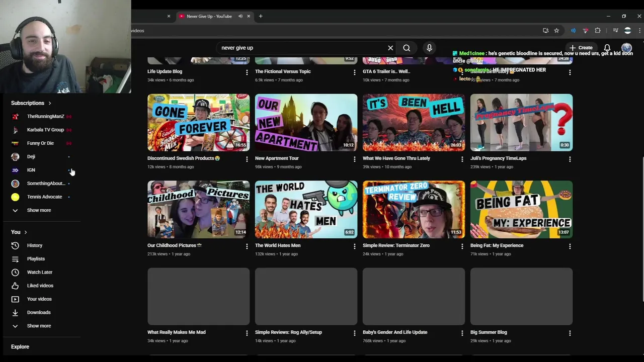The height and width of the screenshot is (362, 644).
Task: Open The Fictional Versus Topic title
Action: coord(283,71)
